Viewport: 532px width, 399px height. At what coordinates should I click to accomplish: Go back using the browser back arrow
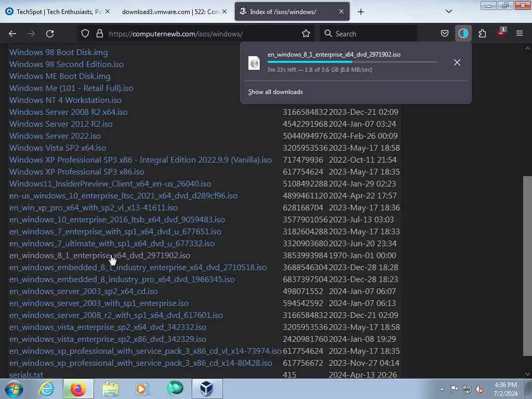tap(12, 34)
